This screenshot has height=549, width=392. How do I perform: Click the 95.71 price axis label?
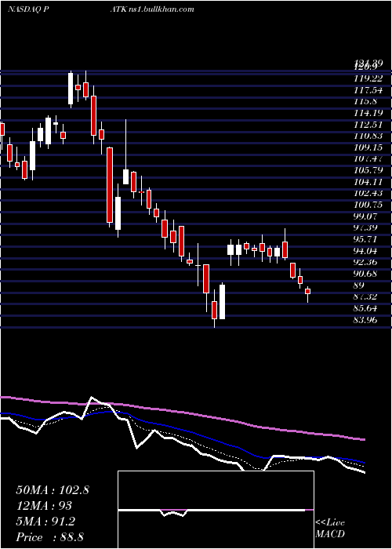point(366,239)
